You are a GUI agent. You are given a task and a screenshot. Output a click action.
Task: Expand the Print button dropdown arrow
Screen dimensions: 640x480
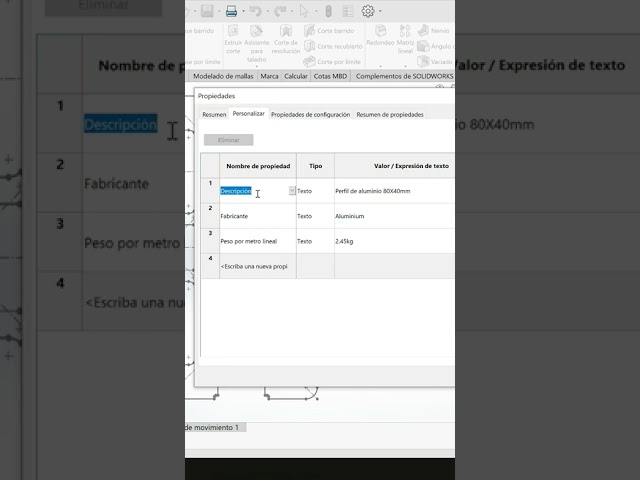[x=244, y=11]
